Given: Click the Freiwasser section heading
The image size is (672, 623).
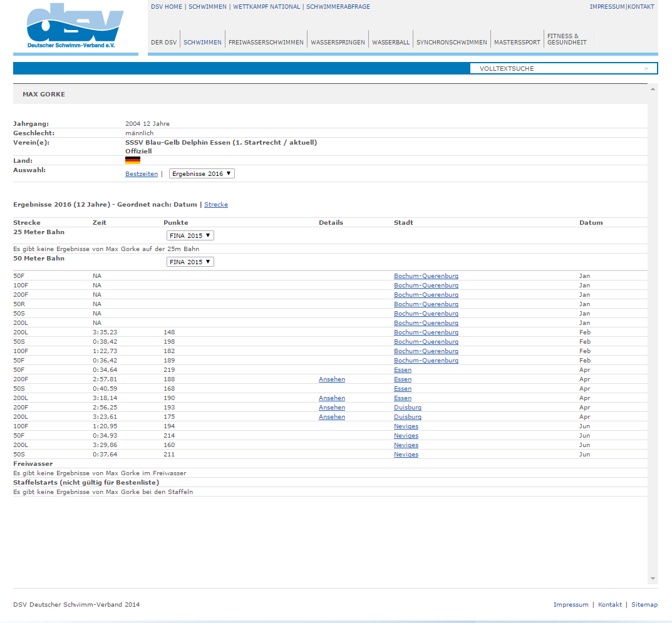Looking at the screenshot, I should pyautogui.click(x=33, y=464).
